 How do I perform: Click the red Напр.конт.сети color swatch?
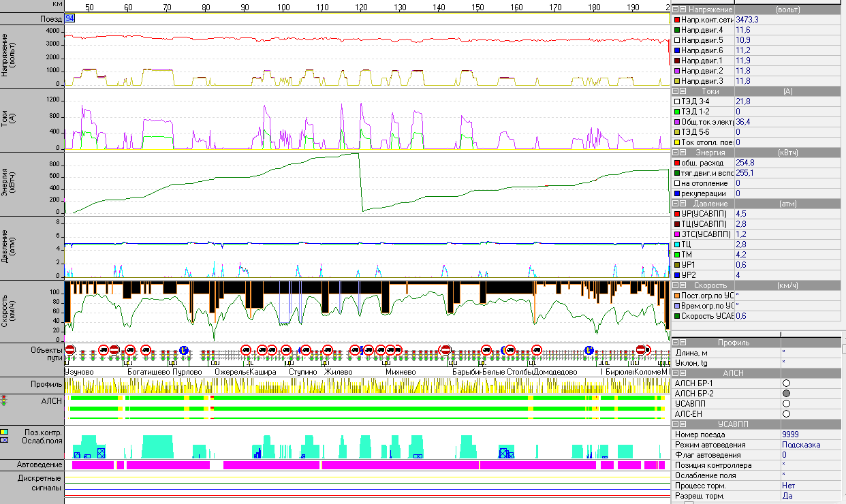676,20
